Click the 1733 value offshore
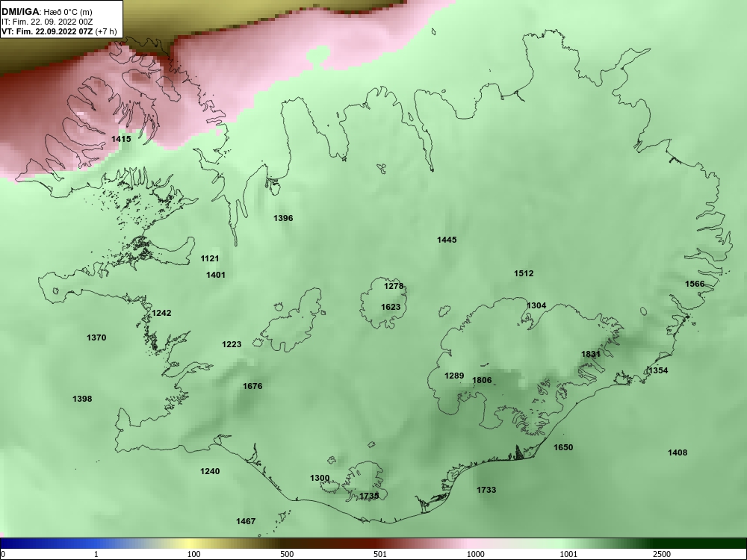This screenshot has height=560, width=747. click(486, 490)
